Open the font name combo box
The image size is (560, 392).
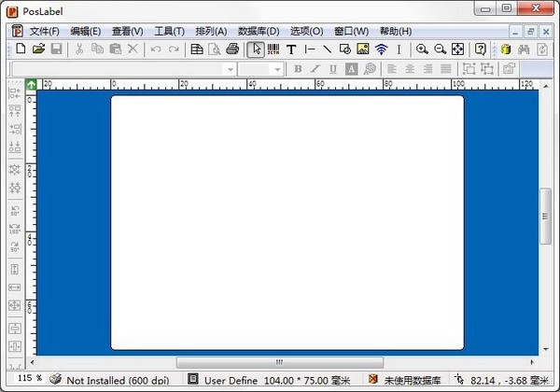(x=124, y=69)
